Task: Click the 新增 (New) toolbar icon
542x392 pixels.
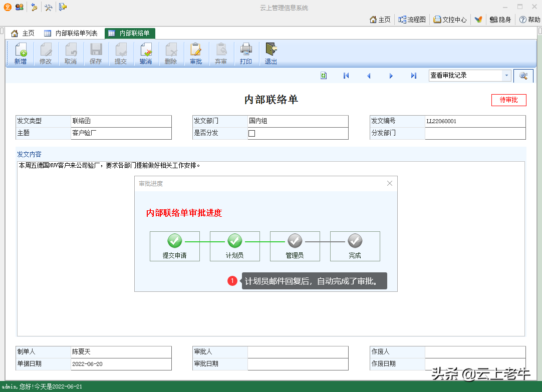Action: tap(21, 53)
